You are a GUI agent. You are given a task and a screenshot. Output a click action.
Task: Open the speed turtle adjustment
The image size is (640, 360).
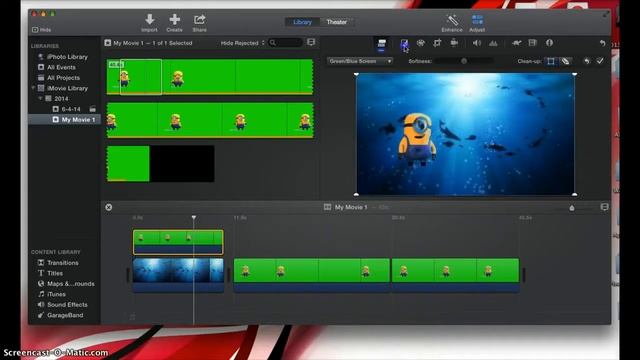(516, 43)
